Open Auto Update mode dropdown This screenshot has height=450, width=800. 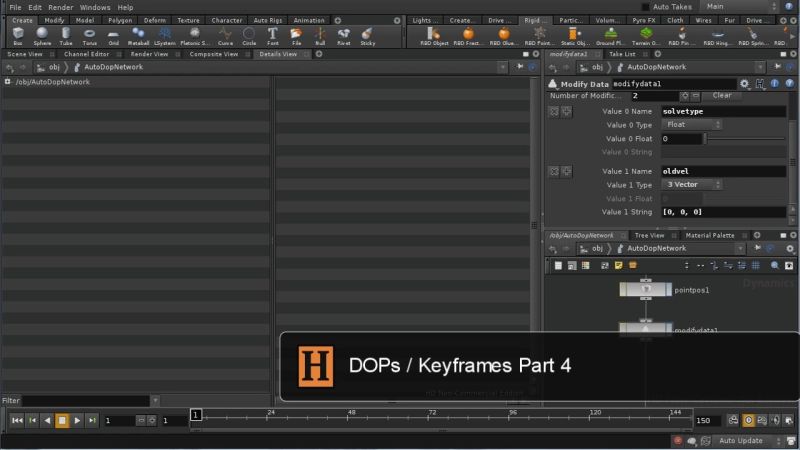tap(748, 440)
